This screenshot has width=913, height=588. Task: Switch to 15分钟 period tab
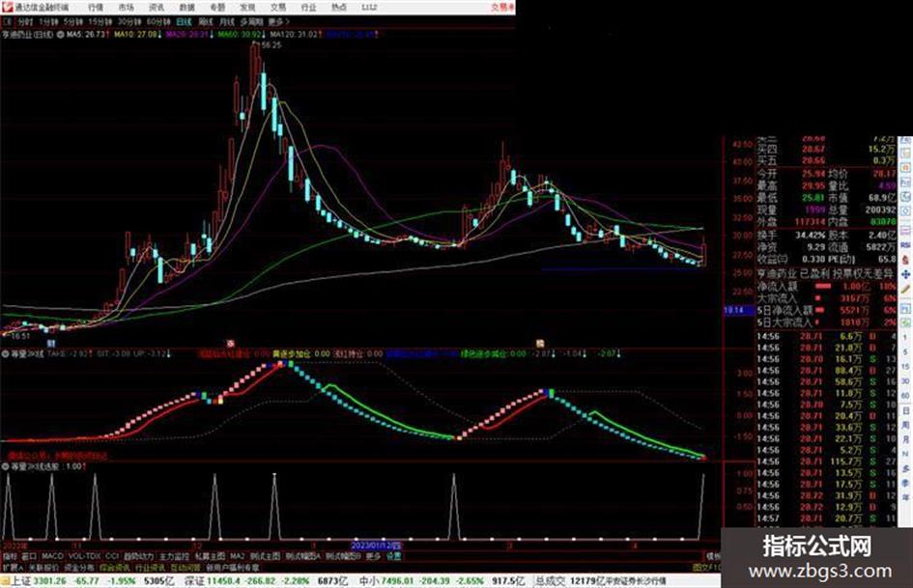click(100, 22)
